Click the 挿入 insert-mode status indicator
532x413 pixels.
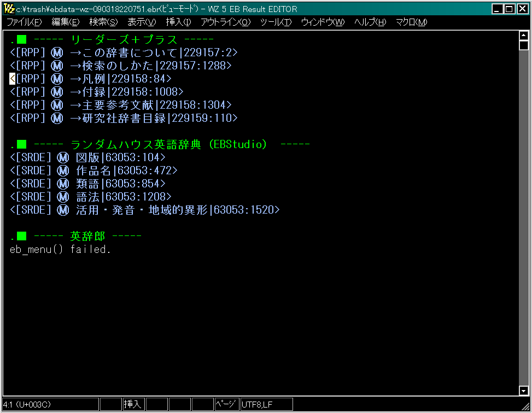click(133, 404)
